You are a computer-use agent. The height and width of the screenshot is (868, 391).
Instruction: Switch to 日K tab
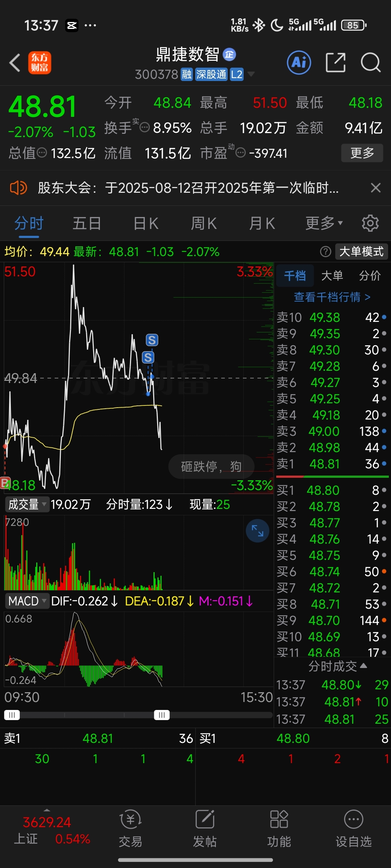(146, 224)
